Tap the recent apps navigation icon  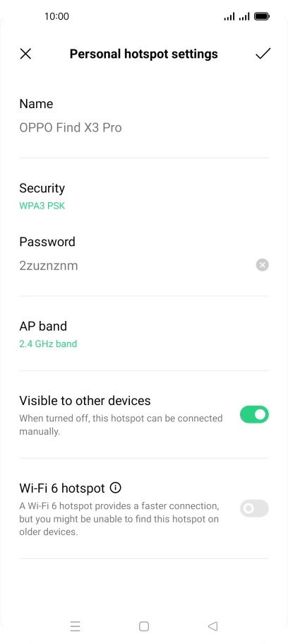tap(75, 626)
